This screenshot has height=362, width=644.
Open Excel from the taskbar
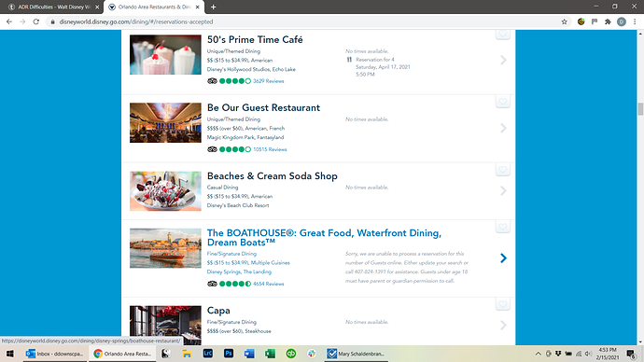pyautogui.click(x=271, y=354)
